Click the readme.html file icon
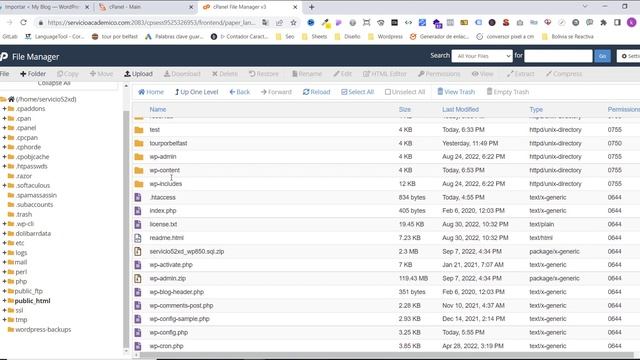640x360 pixels. (x=138, y=238)
